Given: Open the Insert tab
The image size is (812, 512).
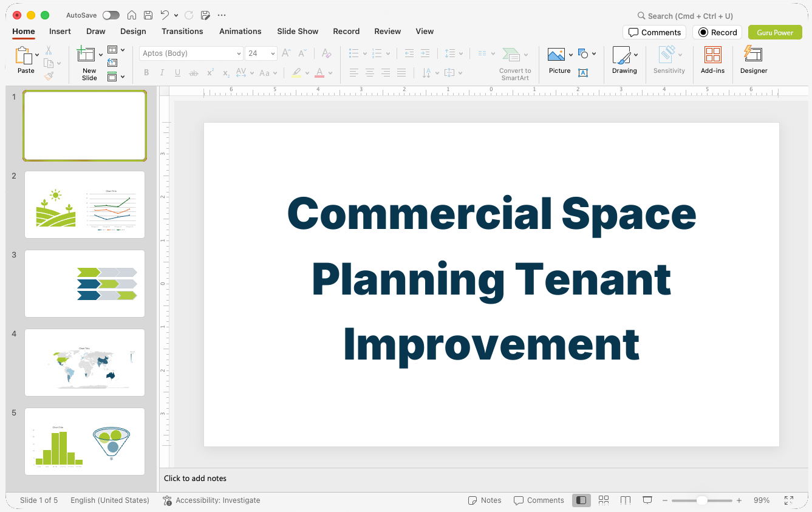Looking at the screenshot, I should [60, 31].
